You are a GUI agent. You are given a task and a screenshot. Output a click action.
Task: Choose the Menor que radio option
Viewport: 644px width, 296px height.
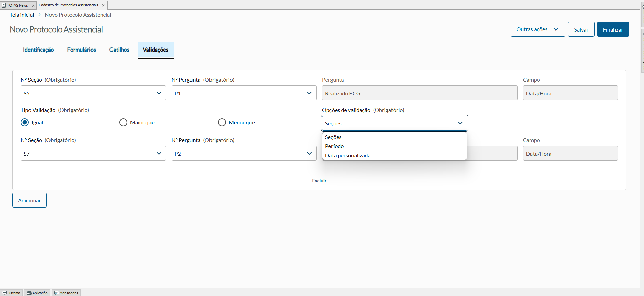click(222, 122)
